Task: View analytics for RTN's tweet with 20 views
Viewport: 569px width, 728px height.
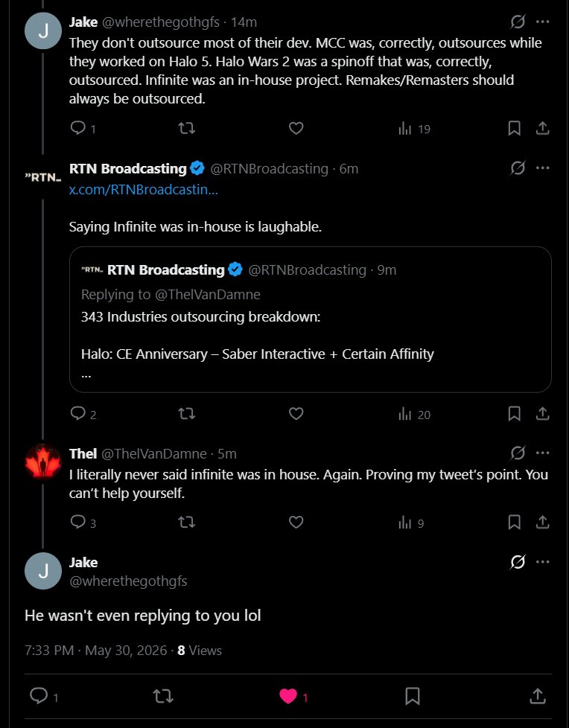Action: pos(414,414)
